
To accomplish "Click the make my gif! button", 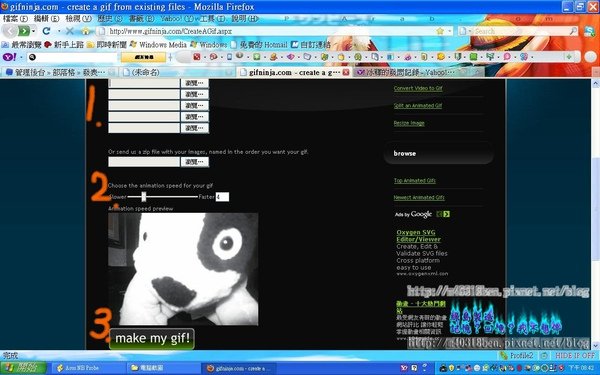I will coord(152,339).
